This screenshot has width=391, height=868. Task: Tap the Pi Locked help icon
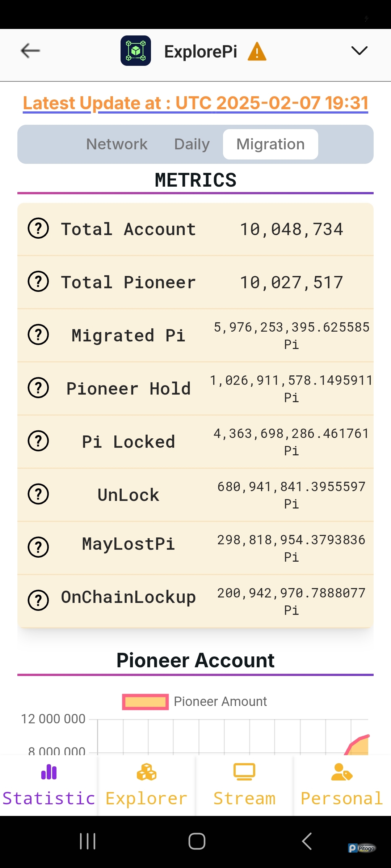tap(38, 441)
